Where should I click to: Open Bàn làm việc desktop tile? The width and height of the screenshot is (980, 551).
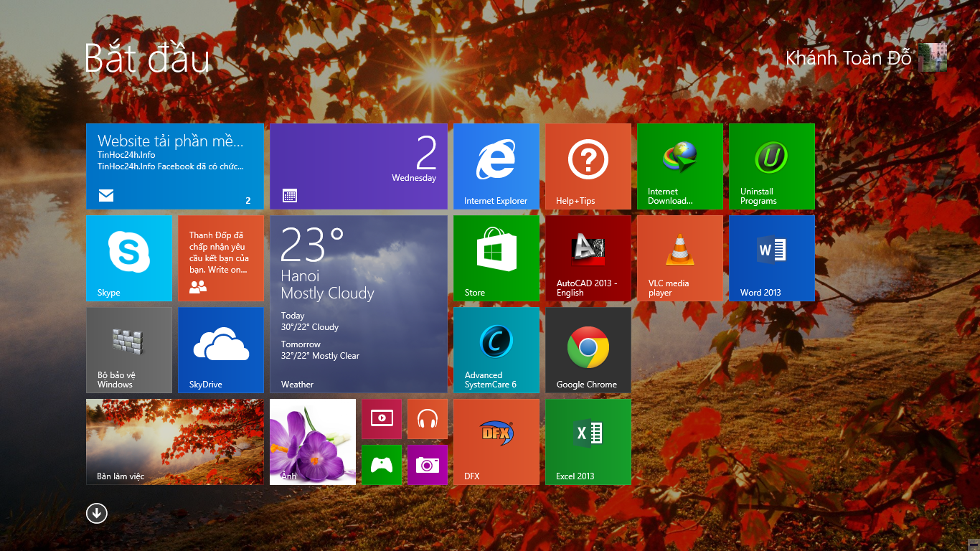[174, 441]
